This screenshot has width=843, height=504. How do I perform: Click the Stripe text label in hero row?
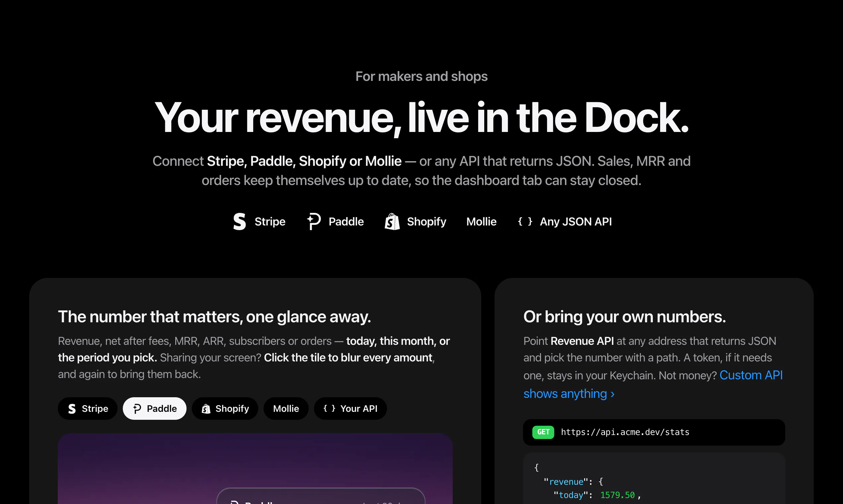(x=270, y=221)
